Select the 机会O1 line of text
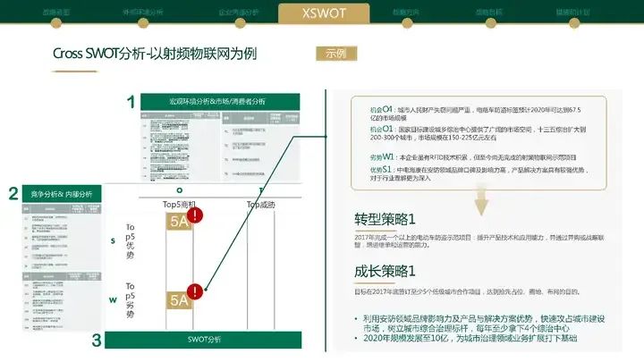Viewport: 644px width, 362px height. pyautogui.click(x=478, y=133)
